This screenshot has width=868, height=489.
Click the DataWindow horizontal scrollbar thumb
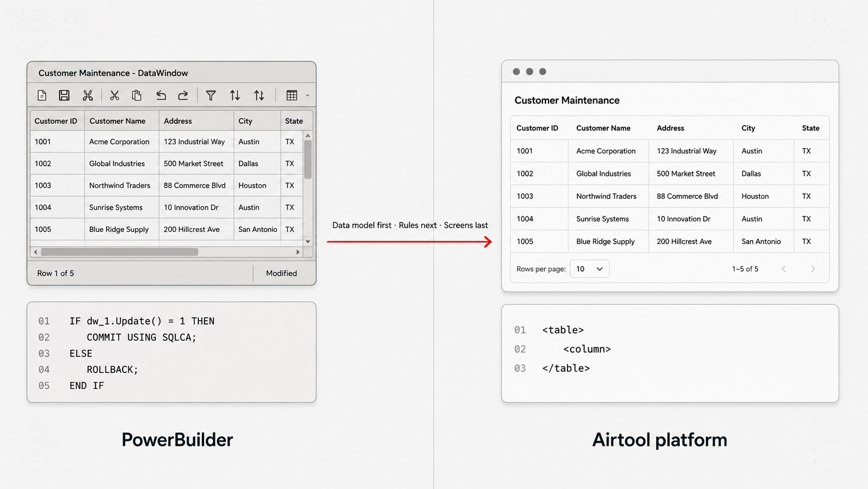(119, 252)
